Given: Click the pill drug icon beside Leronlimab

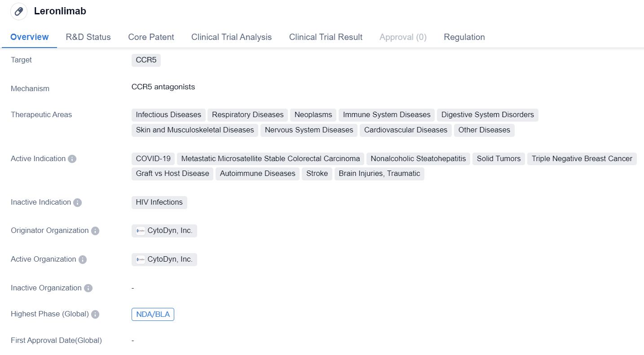Looking at the screenshot, I should click(19, 12).
